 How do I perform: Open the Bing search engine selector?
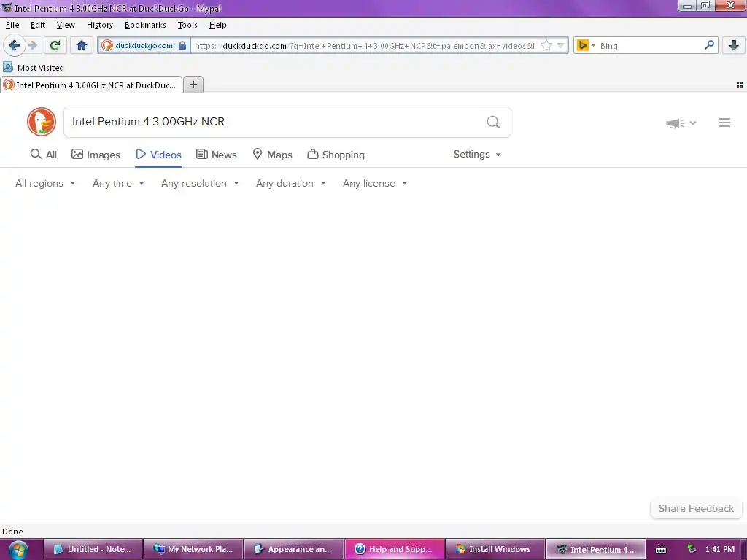pos(586,46)
